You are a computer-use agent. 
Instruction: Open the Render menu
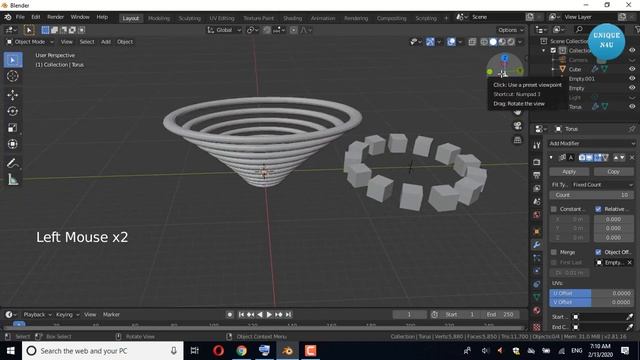tap(56, 17)
